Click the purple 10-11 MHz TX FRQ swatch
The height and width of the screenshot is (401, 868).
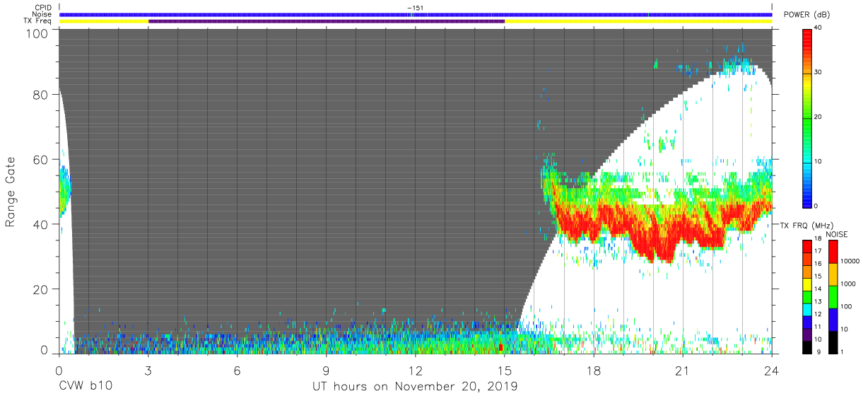(807, 333)
